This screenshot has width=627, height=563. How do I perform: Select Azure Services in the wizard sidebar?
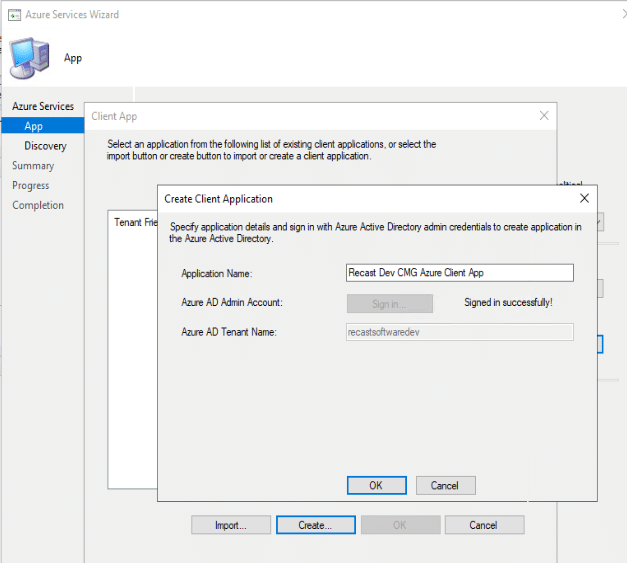click(43, 106)
